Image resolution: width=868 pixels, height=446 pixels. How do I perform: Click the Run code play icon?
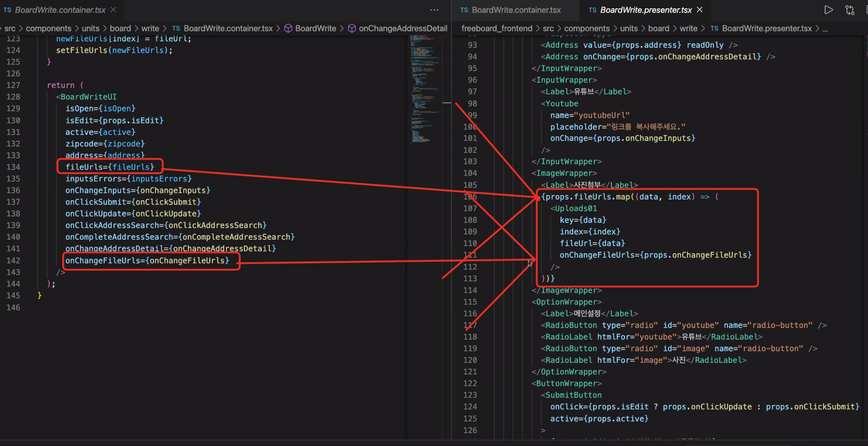828,10
